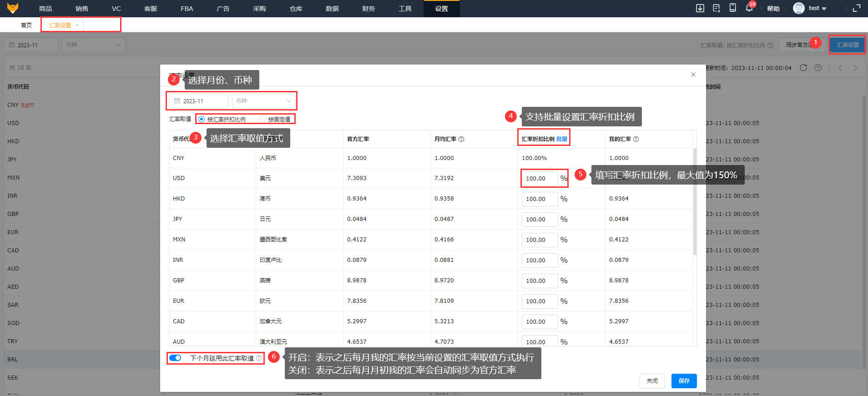Image resolution: width=868 pixels, height=396 pixels.
Task: Open the 财务 menu in top navigation
Action: [x=368, y=9]
